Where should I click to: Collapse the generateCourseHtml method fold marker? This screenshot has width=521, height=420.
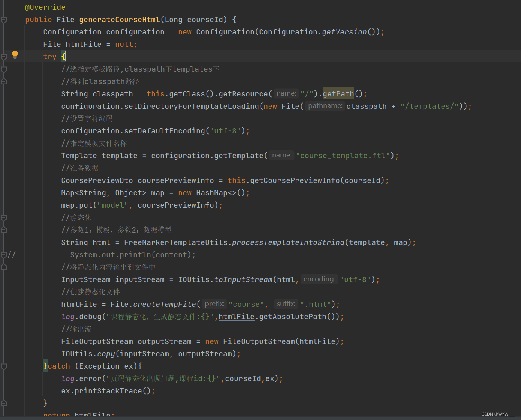[x=4, y=20]
